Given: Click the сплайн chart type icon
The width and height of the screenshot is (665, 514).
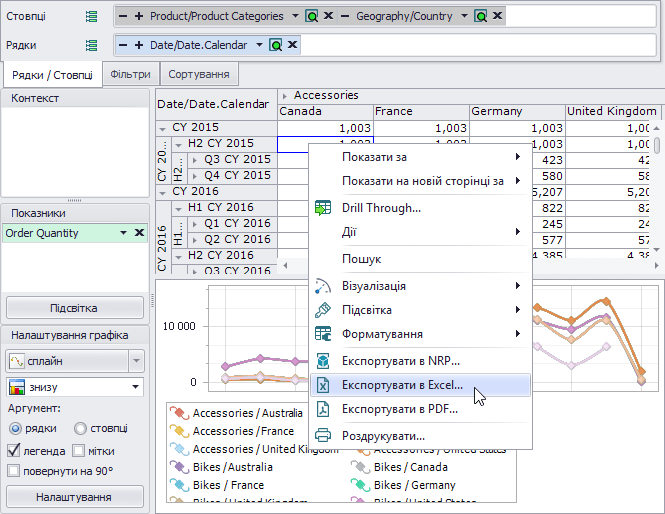Looking at the screenshot, I should click(x=17, y=361).
